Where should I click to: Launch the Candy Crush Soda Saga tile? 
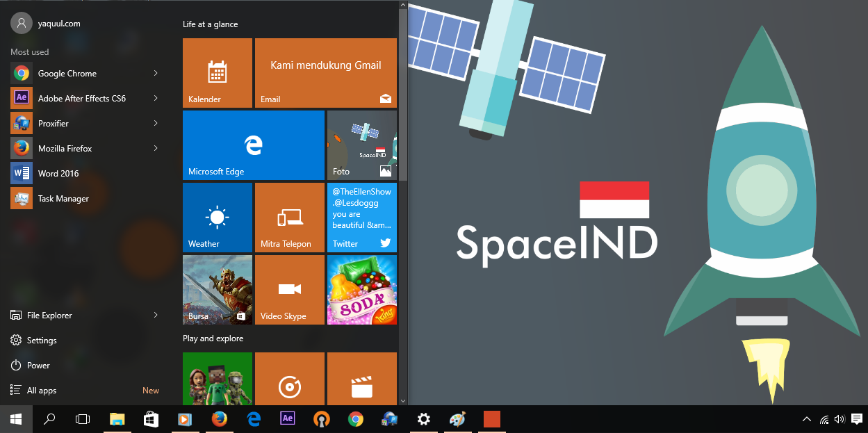[361, 289]
